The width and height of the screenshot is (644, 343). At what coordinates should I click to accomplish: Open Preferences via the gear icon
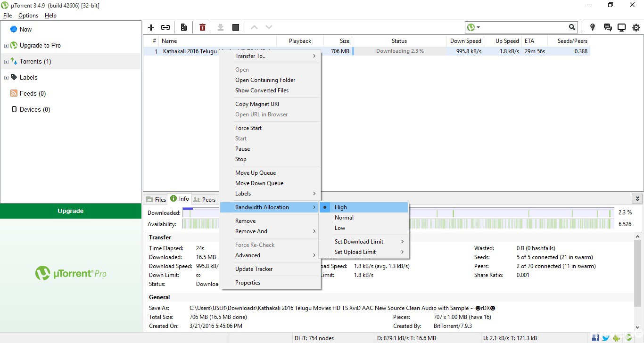pos(636,27)
